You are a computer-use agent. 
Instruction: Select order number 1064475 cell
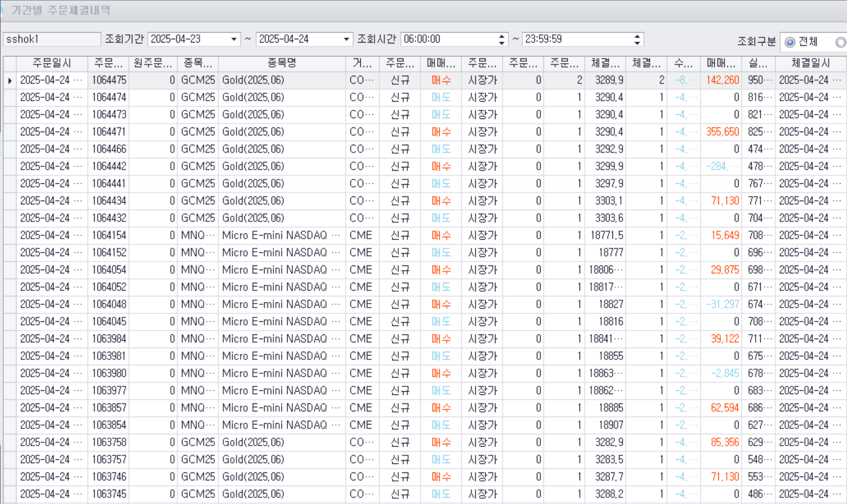click(x=108, y=80)
